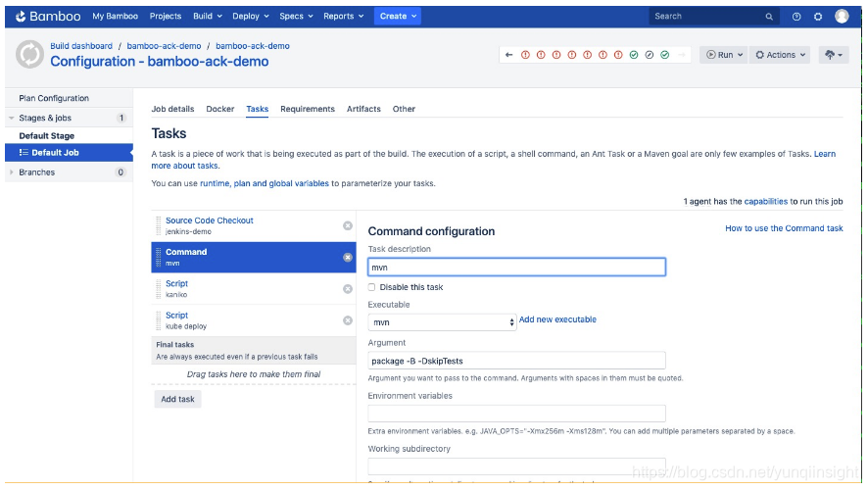Screen dimensions: 868x490
Task: Click Add new executable link
Action: [x=557, y=319]
